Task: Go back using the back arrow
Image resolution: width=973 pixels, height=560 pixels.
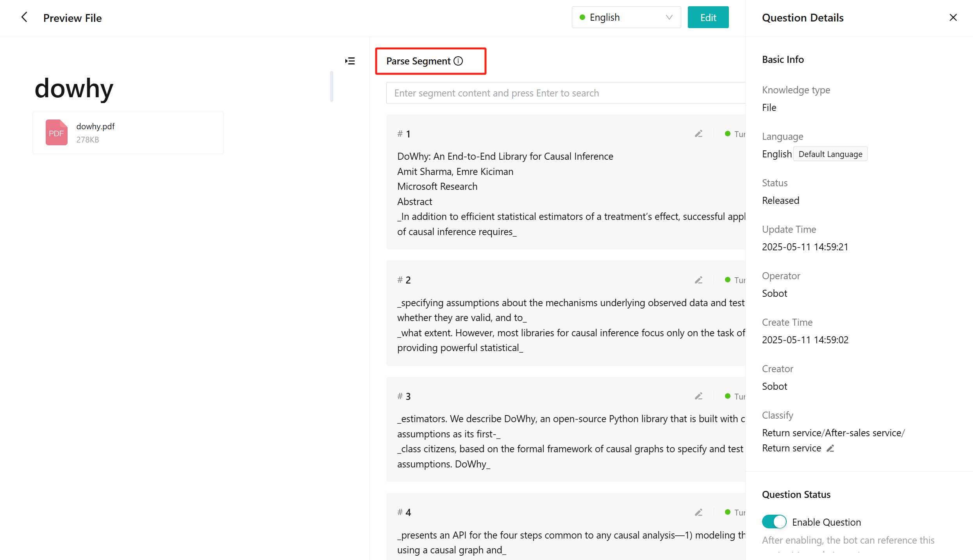Action: click(24, 17)
